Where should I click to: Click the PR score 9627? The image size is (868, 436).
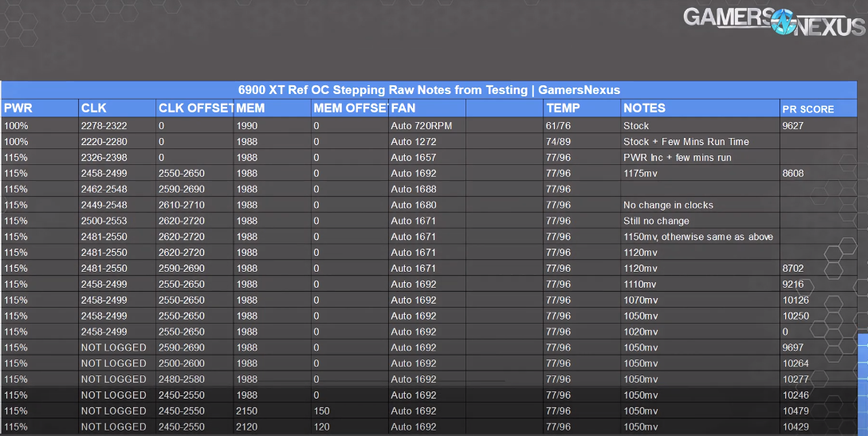pos(793,126)
